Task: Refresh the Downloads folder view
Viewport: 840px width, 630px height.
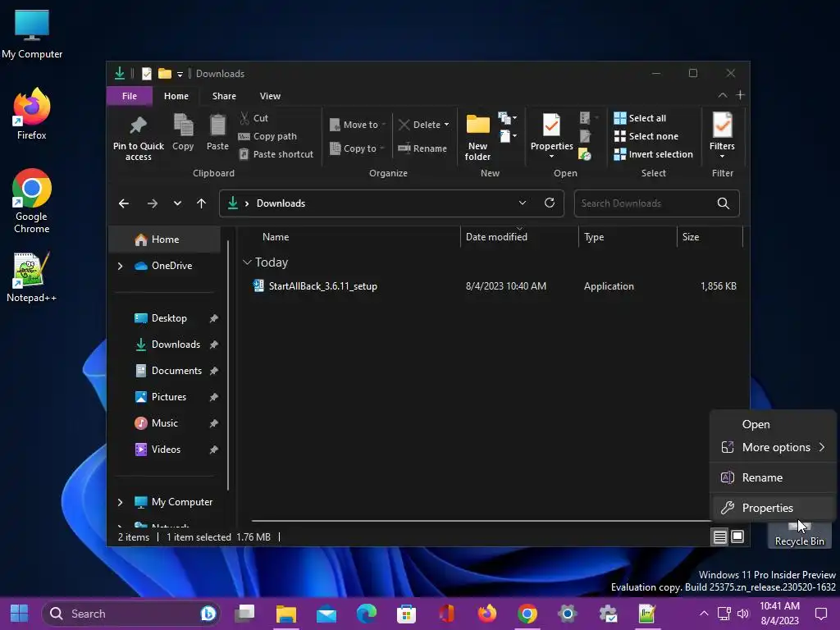Action: coord(550,203)
